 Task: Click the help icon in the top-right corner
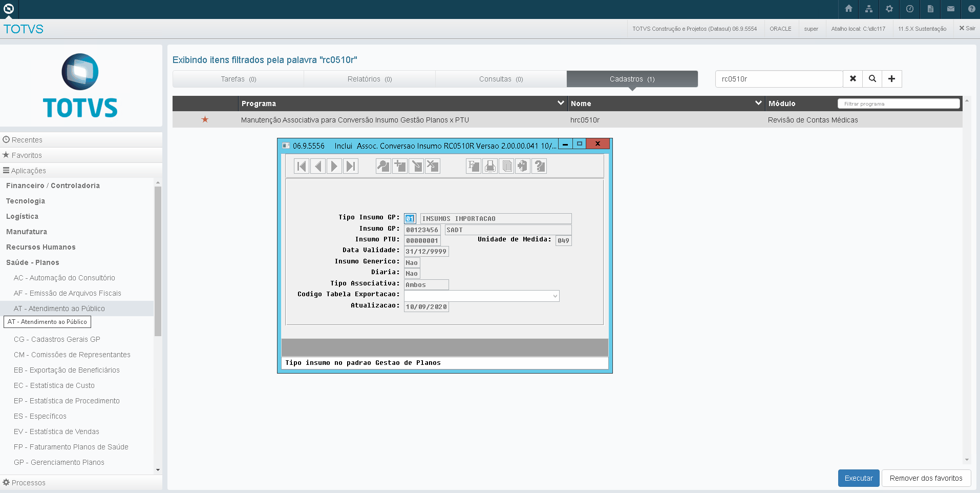(971, 9)
